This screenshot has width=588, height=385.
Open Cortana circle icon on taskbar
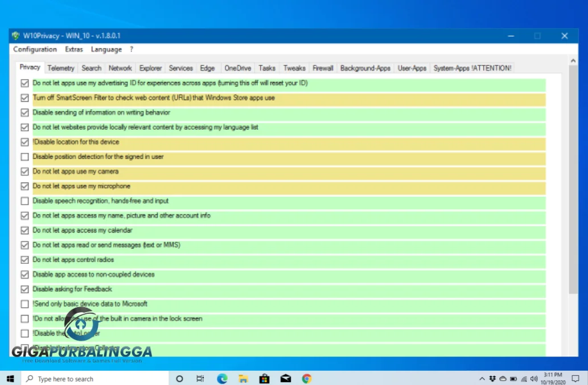179,379
